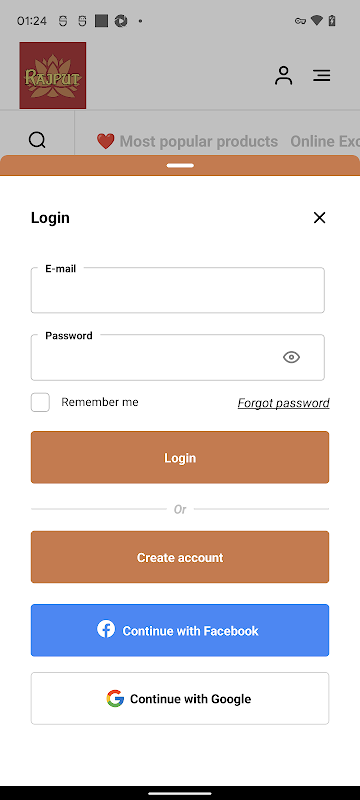Viewport: 360px width, 800px height.
Task: Show password with the eye icon
Action: pos(291,357)
